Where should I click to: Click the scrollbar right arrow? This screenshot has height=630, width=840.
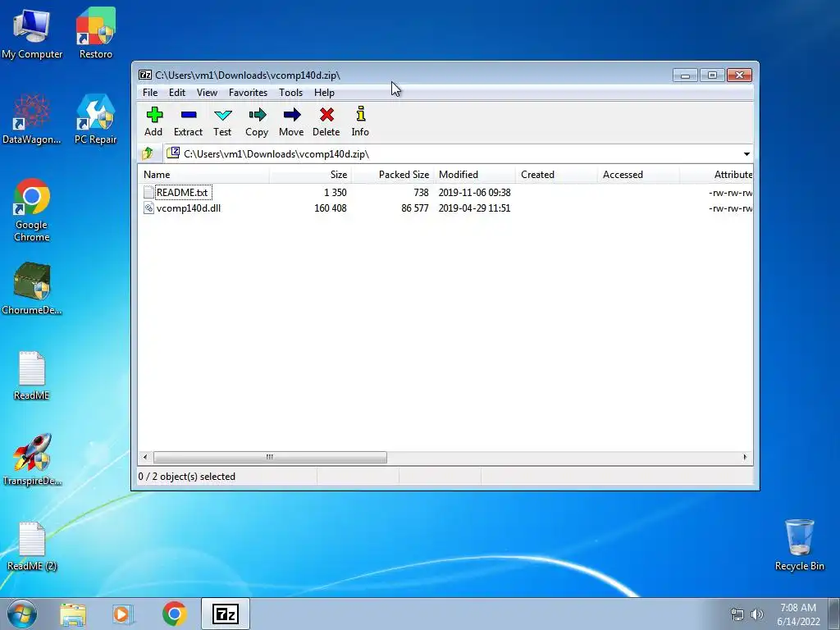click(745, 457)
